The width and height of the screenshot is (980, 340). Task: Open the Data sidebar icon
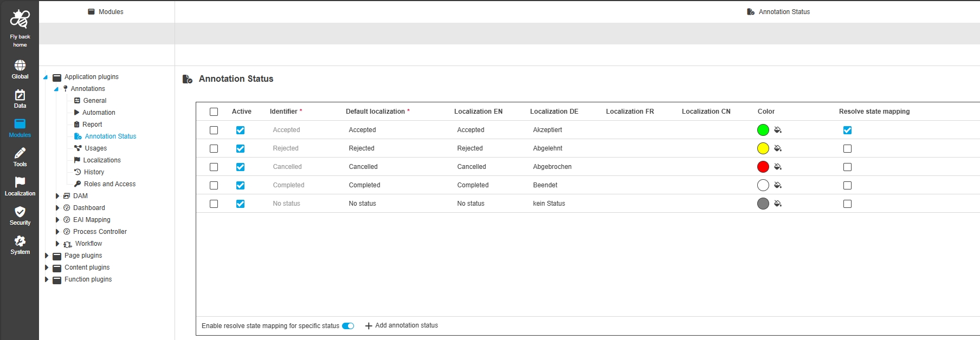[x=20, y=95]
